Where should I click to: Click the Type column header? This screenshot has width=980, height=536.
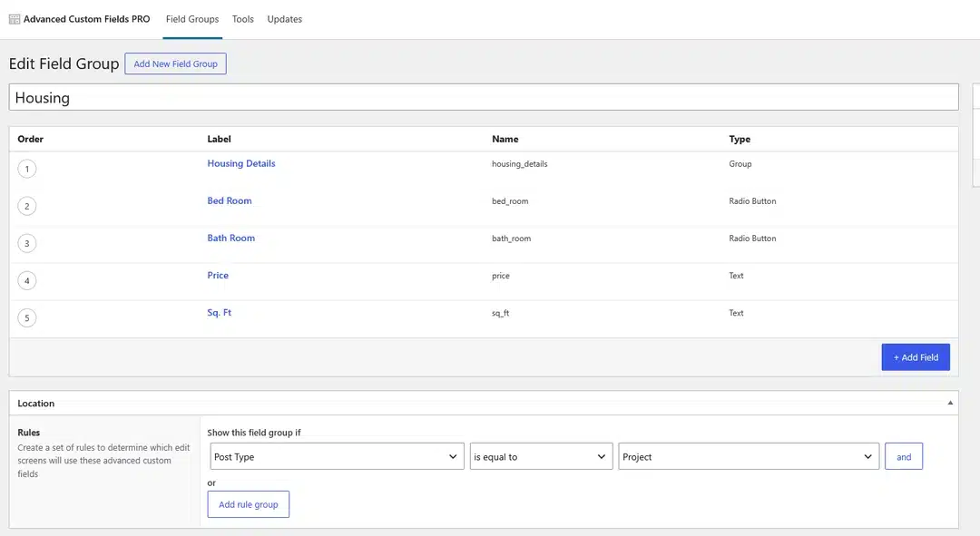[740, 140]
